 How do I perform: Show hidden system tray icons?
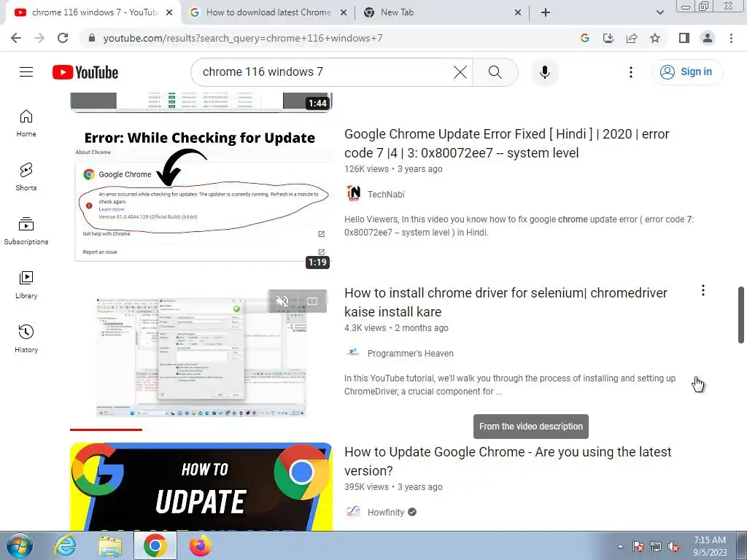[620, 546]
